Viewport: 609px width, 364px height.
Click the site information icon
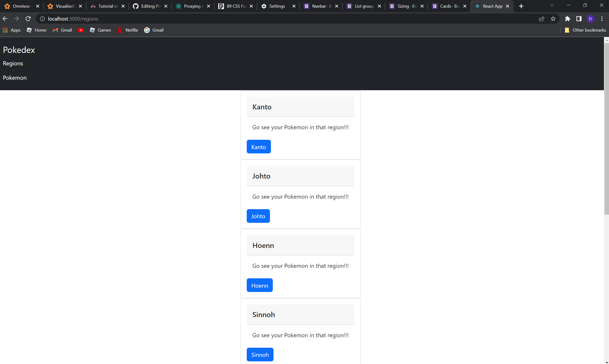coord(42,19)
